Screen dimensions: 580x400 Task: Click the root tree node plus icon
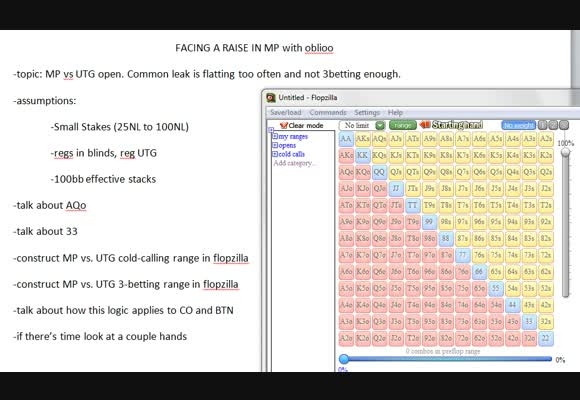point(271,130)
